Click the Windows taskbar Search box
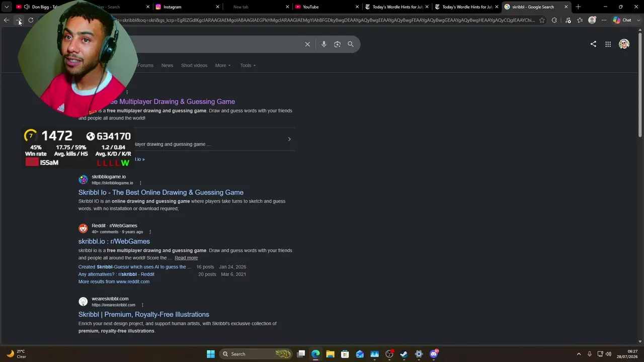644x362 pixels. pos(257,354)
